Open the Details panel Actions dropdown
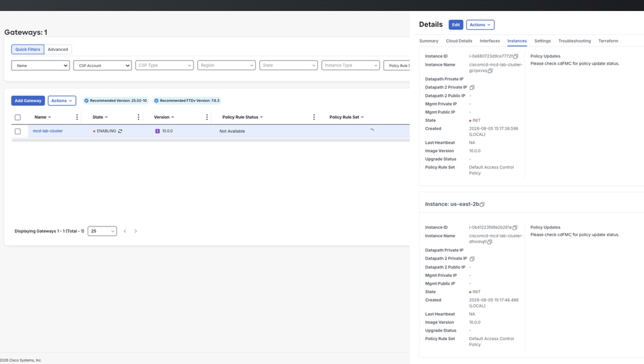 coord(480,25)
